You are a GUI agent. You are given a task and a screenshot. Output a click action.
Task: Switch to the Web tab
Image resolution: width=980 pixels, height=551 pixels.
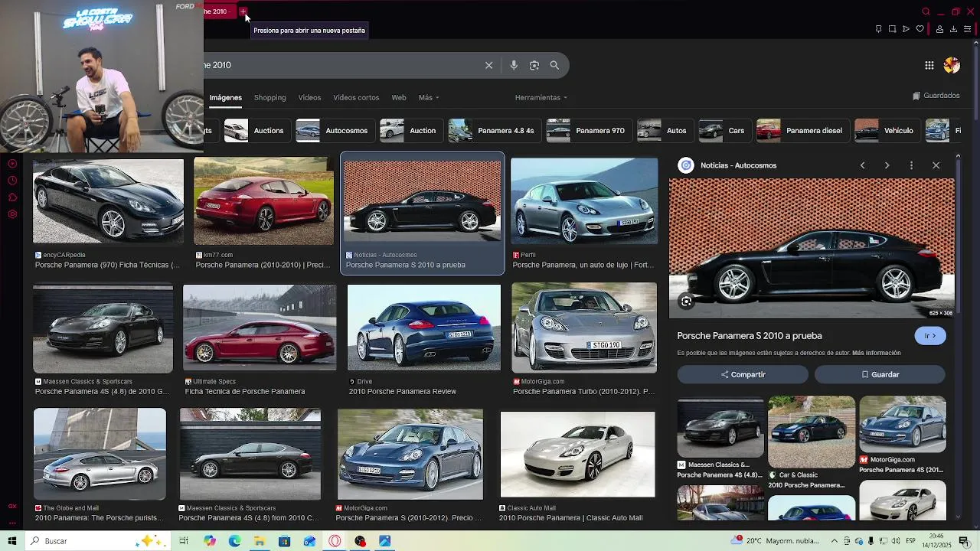(x=399, y=98)
